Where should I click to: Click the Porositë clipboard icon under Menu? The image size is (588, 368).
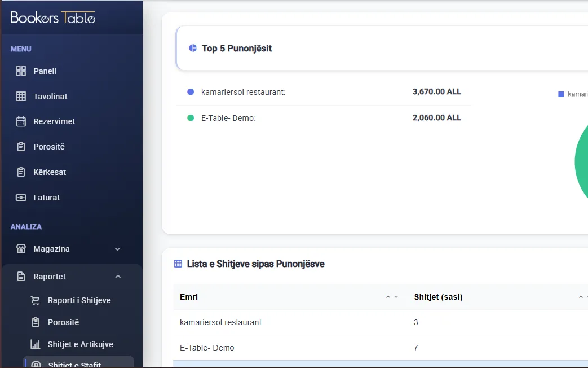[21, 147]
